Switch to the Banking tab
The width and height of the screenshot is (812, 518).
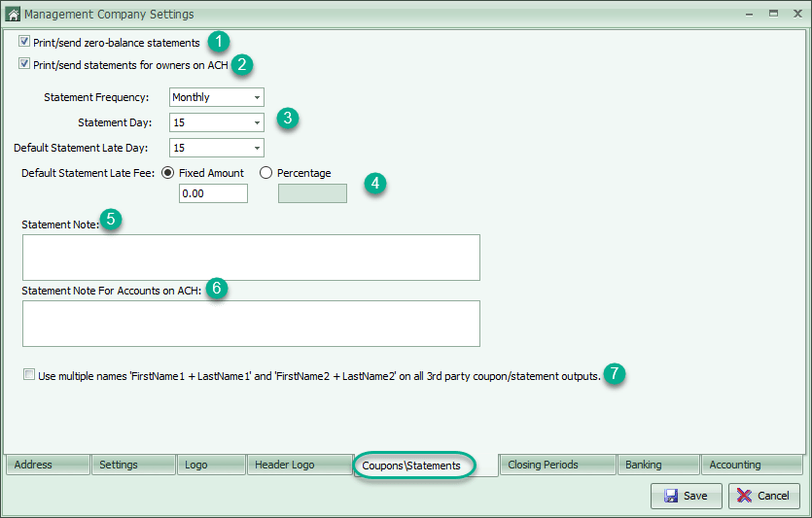point(658,465)
